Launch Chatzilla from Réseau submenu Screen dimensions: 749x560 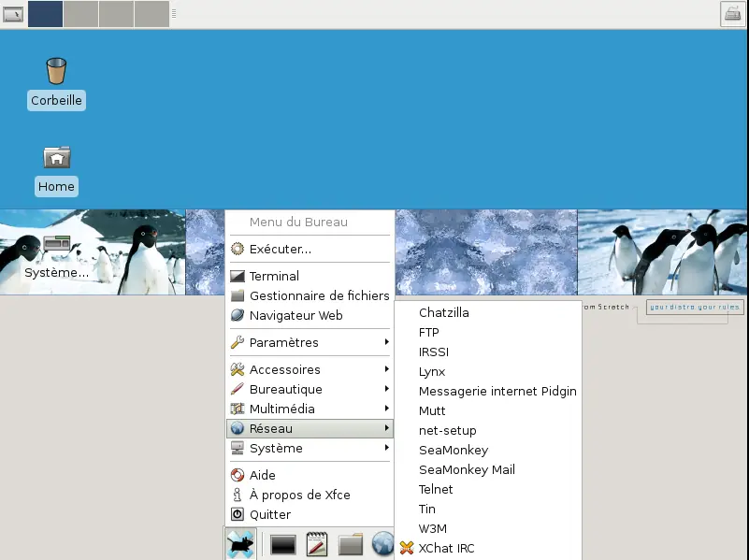pyautogui.click(x=488, y=312)
